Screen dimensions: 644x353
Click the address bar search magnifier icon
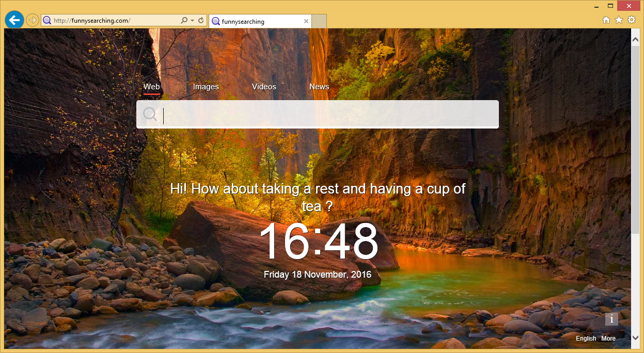[x=184, y=21]
